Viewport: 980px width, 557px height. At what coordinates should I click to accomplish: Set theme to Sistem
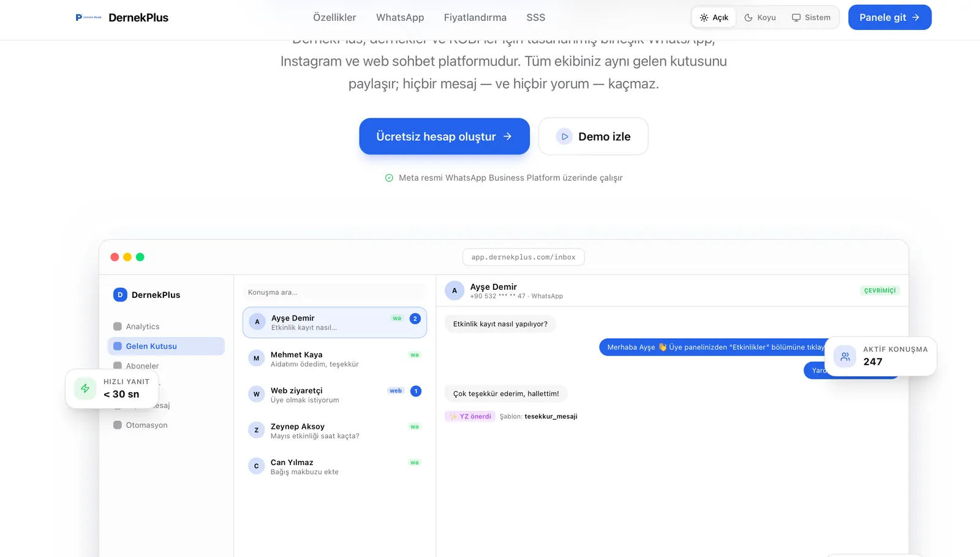tap(811, 18)
